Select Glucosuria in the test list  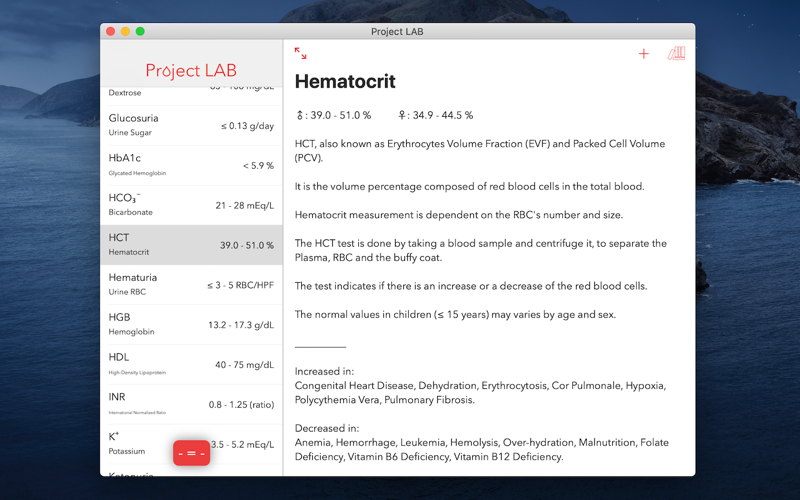[191, 125]
